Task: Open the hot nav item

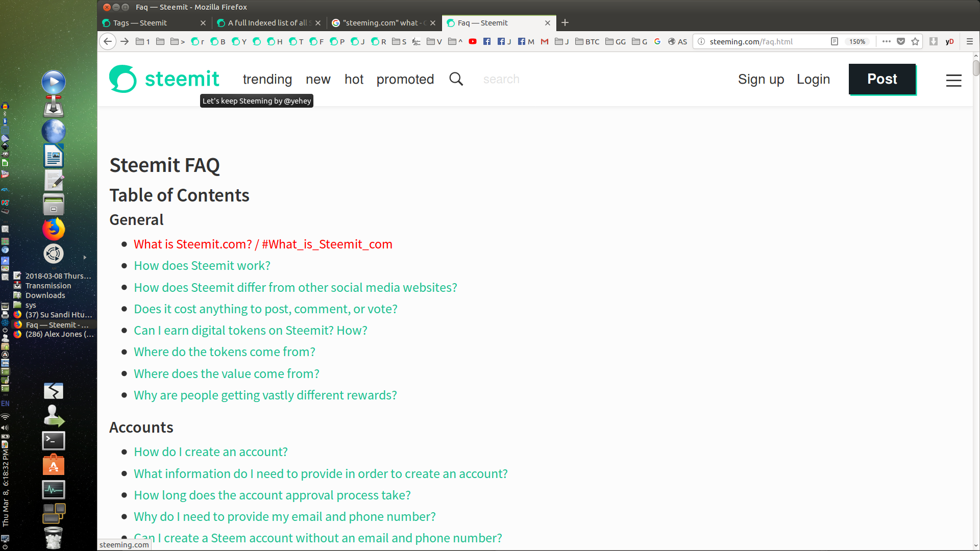Action: click(x=354, y=80)
